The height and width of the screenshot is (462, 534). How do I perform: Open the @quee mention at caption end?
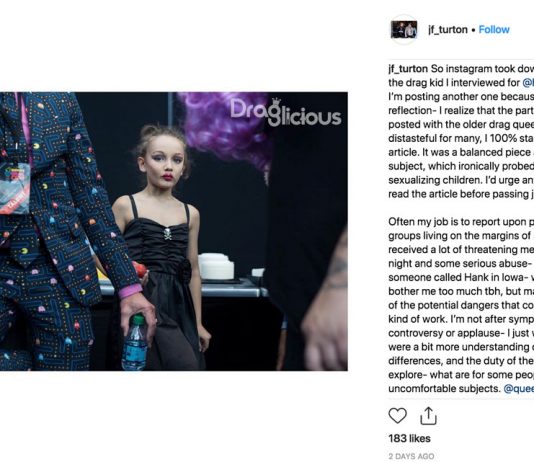[x=519, y=389]
